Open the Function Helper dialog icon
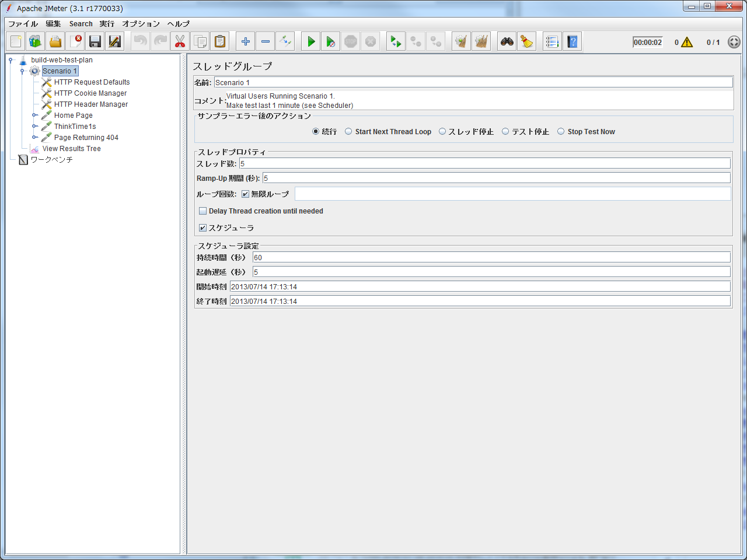 tap(553, 41)
